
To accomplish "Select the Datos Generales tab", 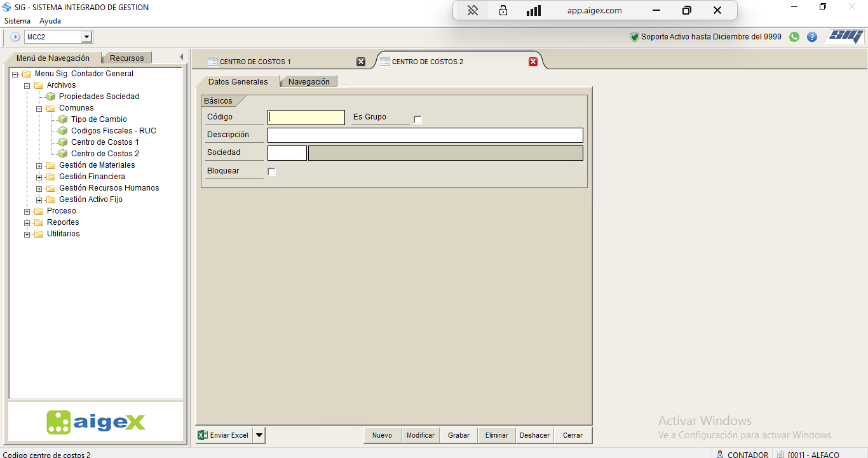I will pyautogui.click(x=238, y=81).
